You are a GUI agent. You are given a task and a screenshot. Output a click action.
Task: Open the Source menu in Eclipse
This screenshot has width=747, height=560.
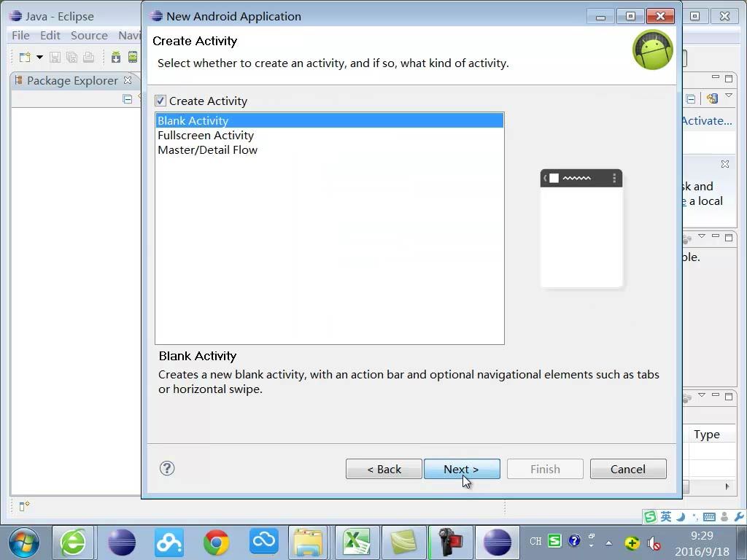coord(89,36)
